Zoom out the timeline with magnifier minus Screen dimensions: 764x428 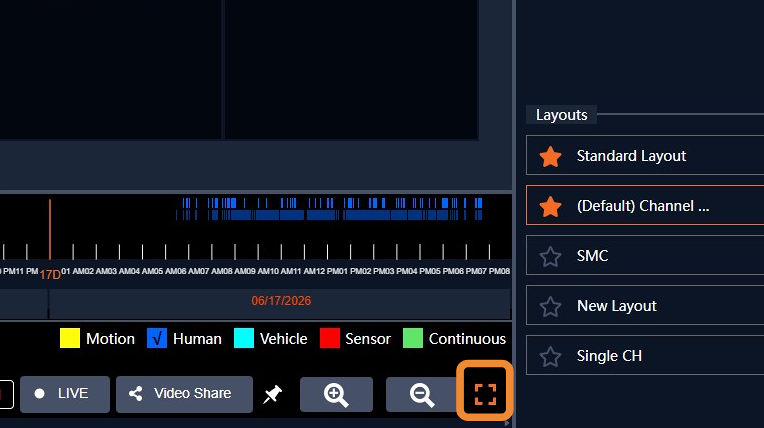click(422, 394)
